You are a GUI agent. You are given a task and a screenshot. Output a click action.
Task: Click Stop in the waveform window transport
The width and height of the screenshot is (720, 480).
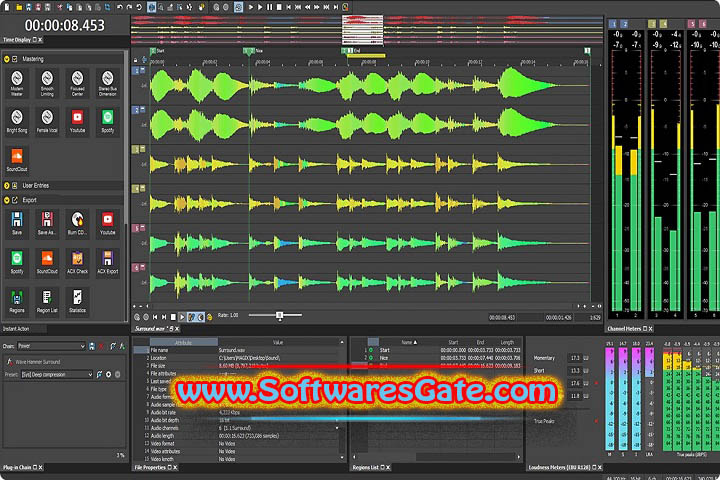173,316
